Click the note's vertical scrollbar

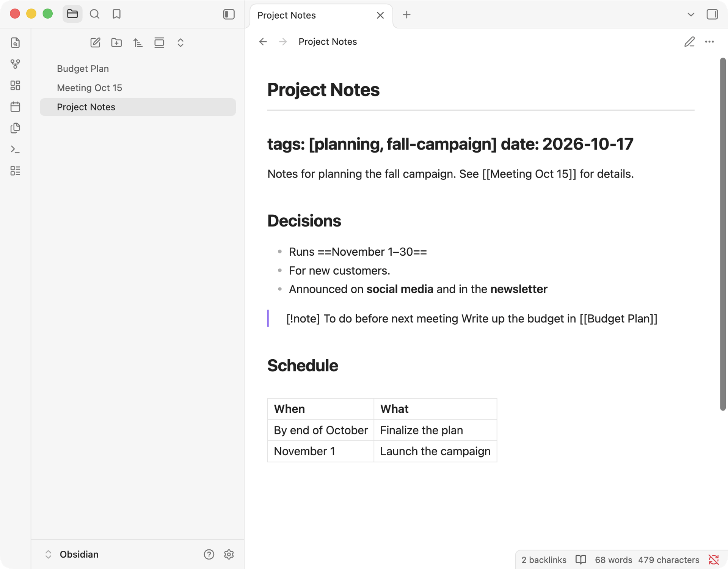(x=723, y=234)
